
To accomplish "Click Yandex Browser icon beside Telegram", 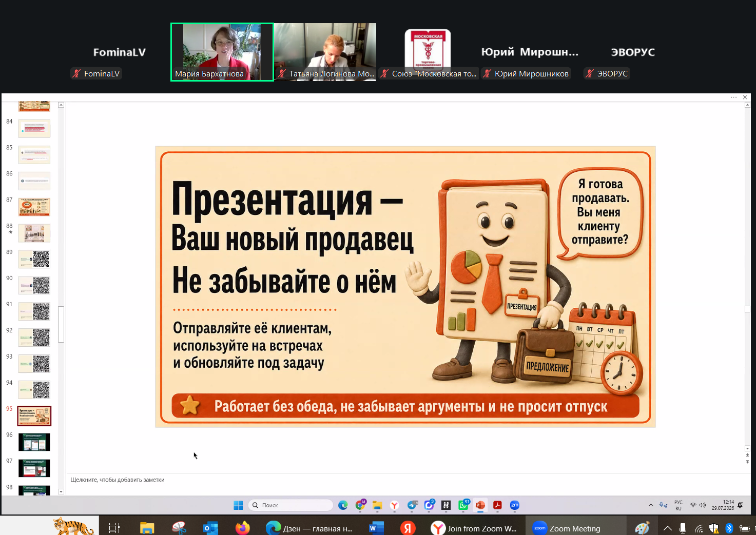I will point(394,505).
